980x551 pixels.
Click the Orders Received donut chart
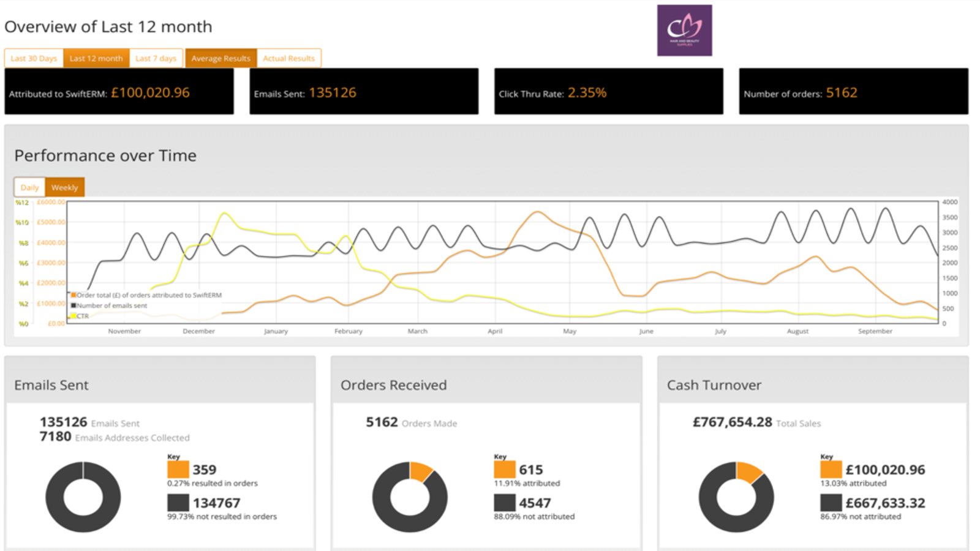coord(410,497)
